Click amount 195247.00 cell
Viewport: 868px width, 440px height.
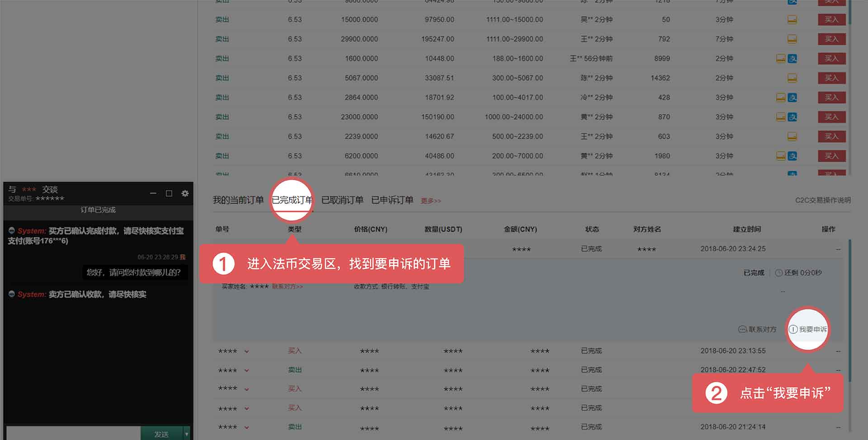[x=438, y=39]
